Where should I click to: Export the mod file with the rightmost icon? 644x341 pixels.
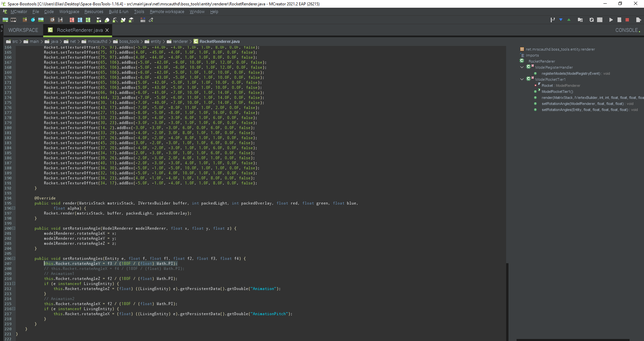click(x=639, y=20)
